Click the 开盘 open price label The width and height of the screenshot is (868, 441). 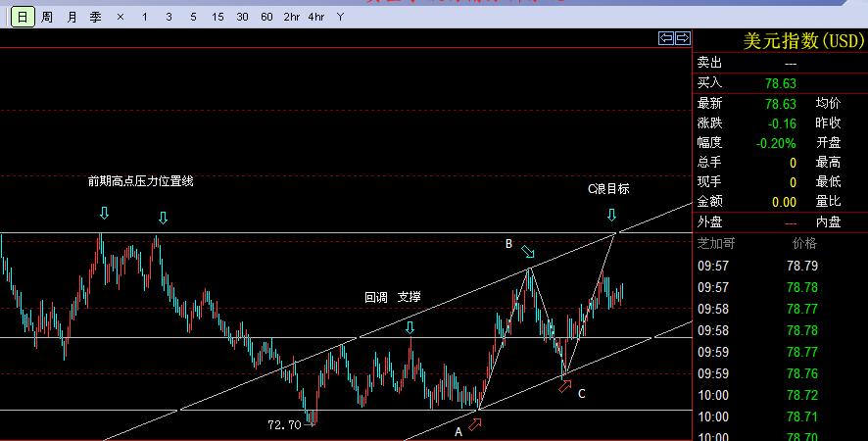pyautogui.click(x=828, y=143)
